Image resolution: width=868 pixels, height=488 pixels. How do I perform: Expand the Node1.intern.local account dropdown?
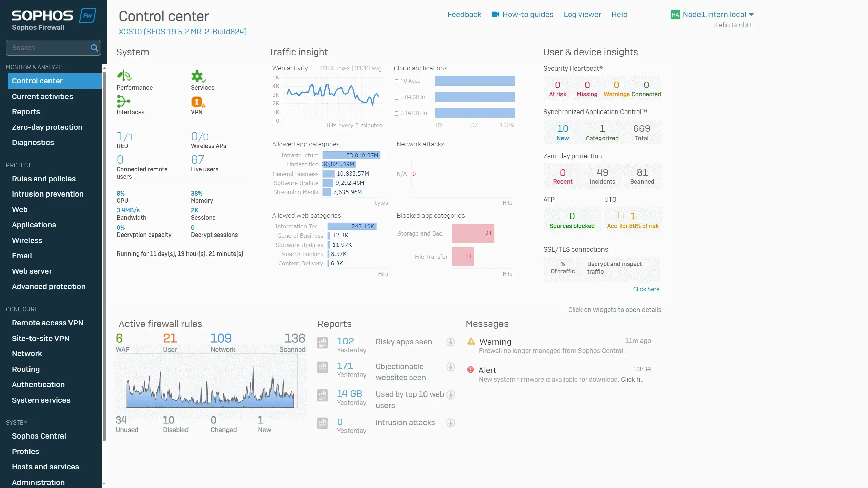(751, 14)
